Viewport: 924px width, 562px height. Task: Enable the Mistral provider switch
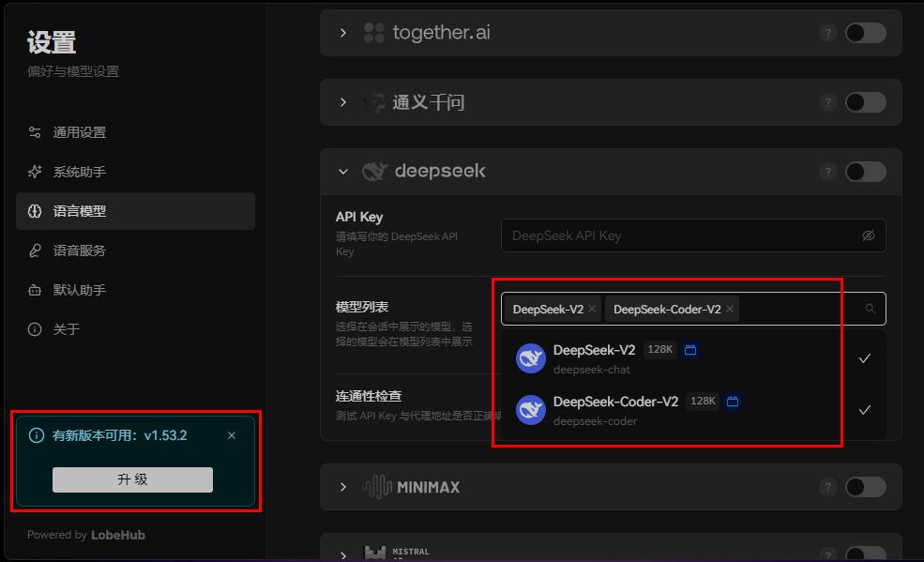[x=866, y=554]
